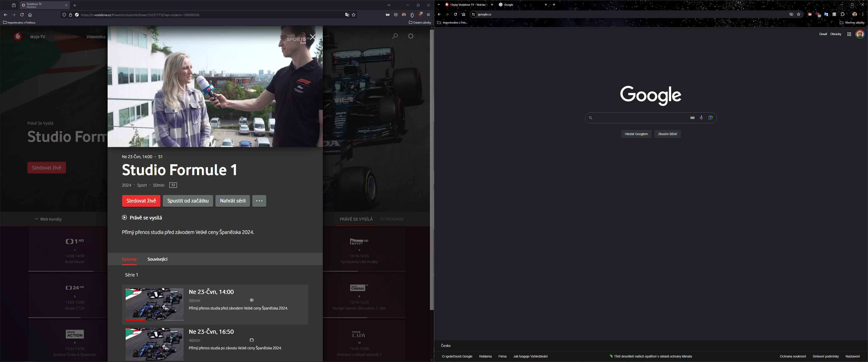Screen dimensions: 868x362
Task: View Chrome site information icon
Action: click(473, 14)
